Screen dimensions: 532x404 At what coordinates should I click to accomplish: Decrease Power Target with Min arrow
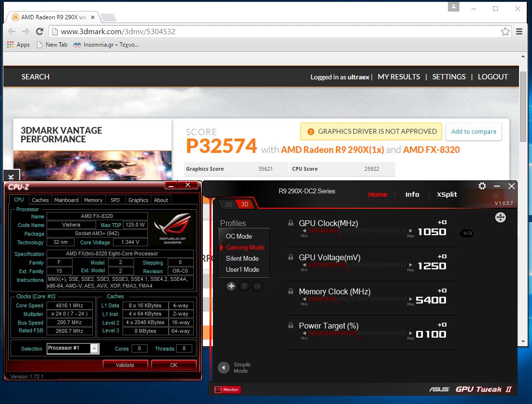[304, 333]
